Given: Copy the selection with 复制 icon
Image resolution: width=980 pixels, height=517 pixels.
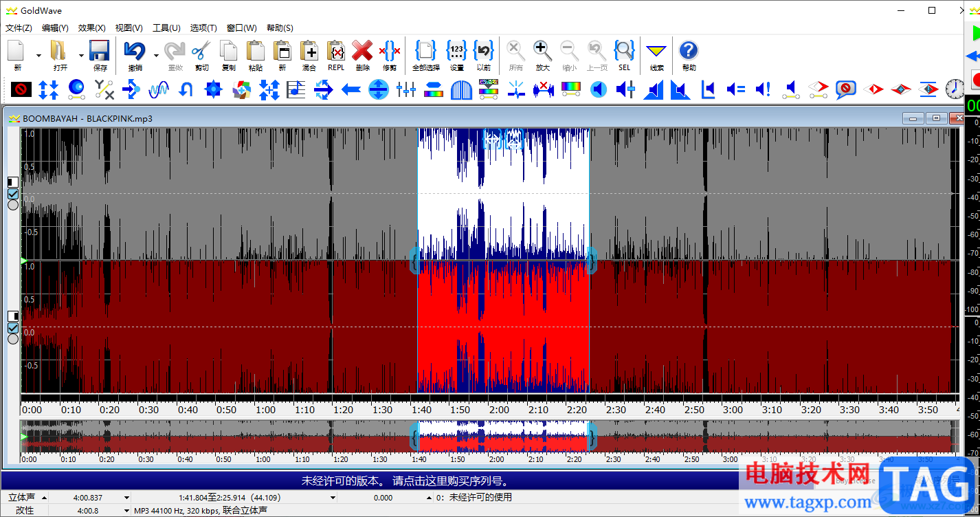Looking at the screenshot, I should click(x=228, y=55).
